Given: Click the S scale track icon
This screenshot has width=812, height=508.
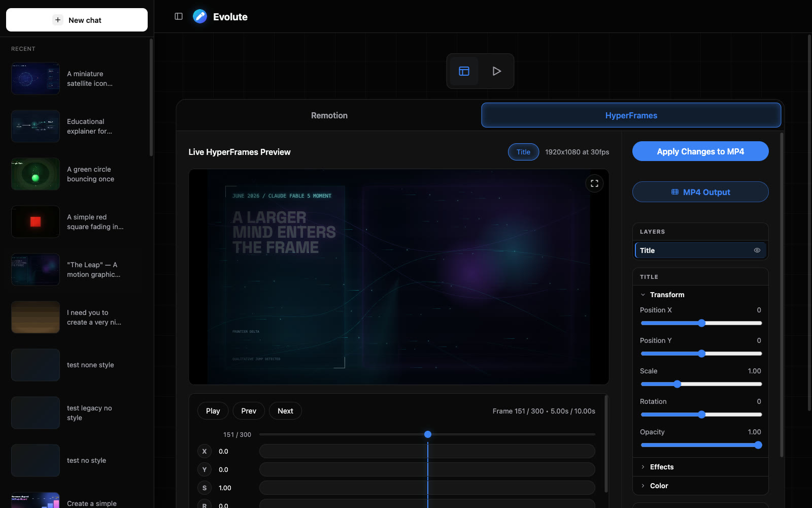Looking at the screenshot, I should click(x=205, y=488).
